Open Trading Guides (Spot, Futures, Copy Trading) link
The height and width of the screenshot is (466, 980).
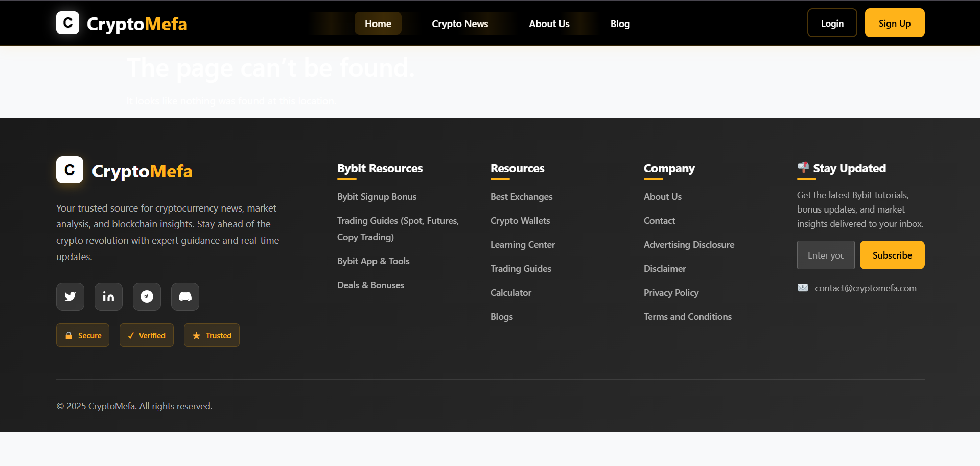(x=398, y=229)
